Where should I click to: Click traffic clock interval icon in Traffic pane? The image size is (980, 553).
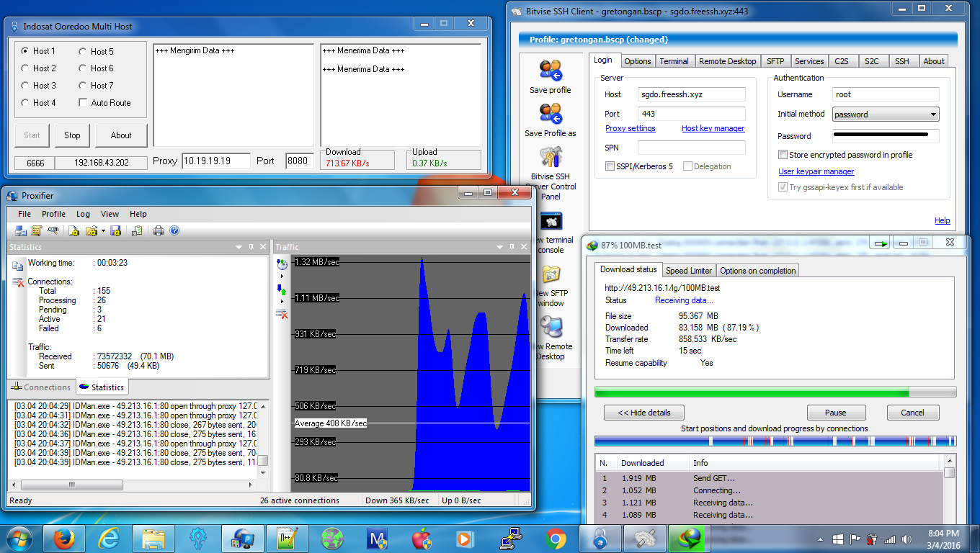click(x=282, y=264)
